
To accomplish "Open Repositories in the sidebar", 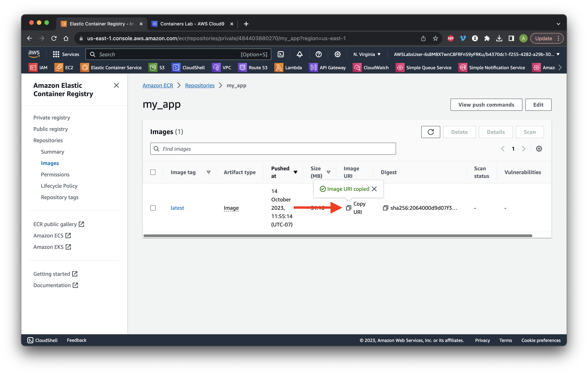I will pyautogui.click(x=48, y=140).
